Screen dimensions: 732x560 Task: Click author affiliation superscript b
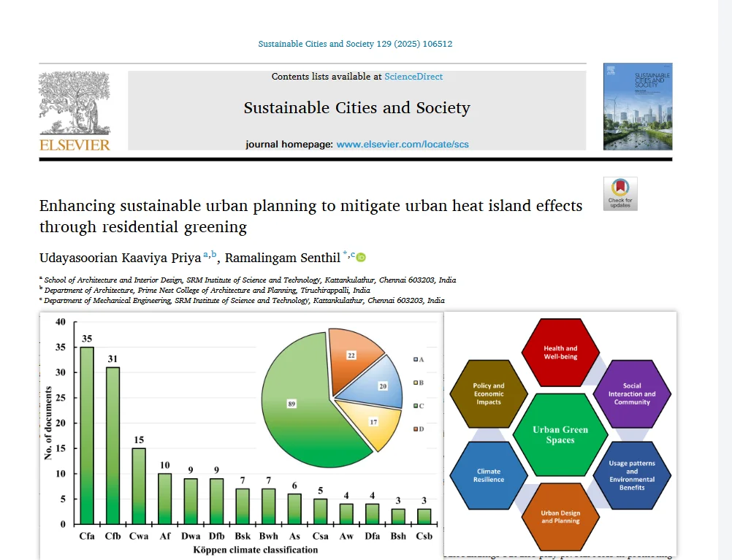point(214,254)
